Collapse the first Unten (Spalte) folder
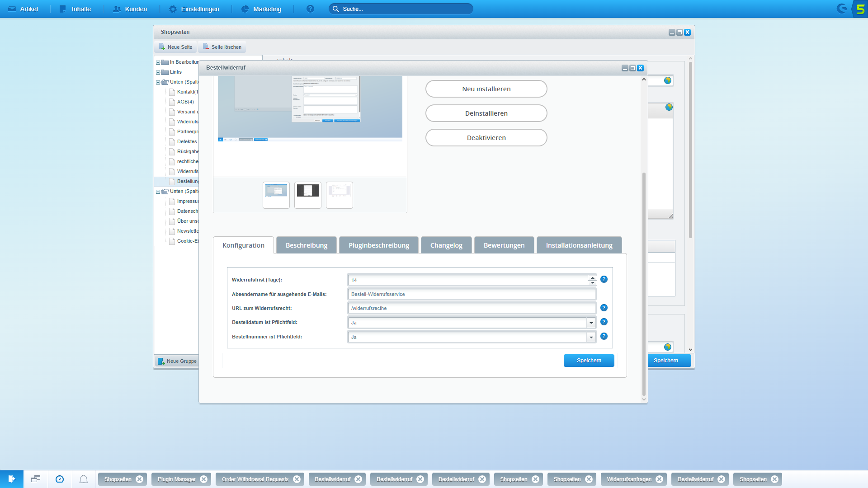Viewport: 868px width, 488px height. (158, 82)
